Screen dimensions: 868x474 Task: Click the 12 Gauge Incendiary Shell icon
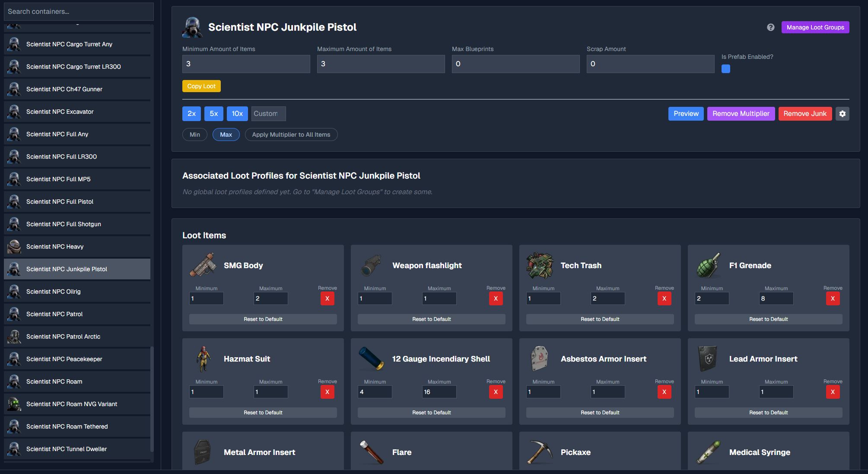(x=371, y=359)
